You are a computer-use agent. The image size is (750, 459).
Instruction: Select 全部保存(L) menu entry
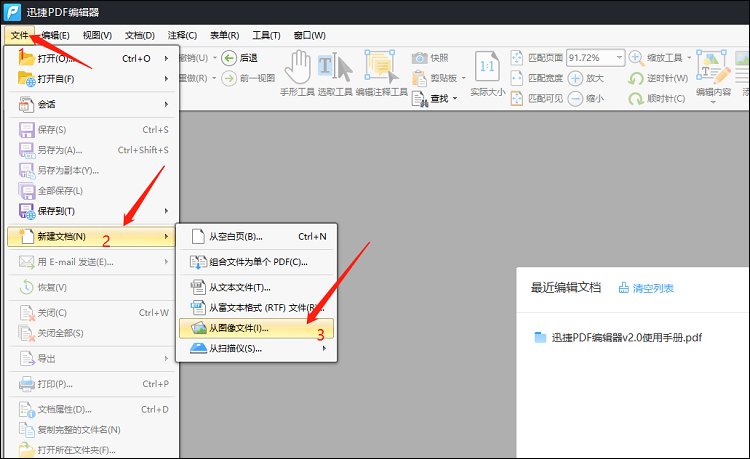(93, 191)
